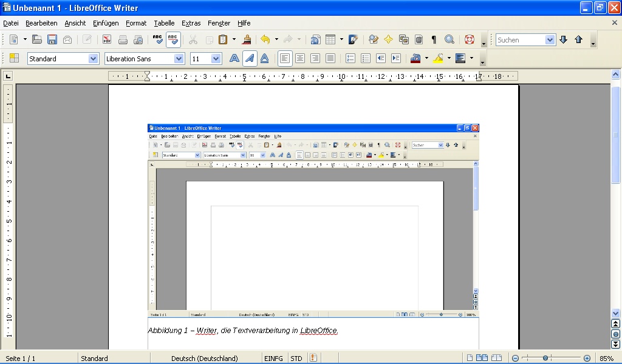Expand the paragraph style Standard dropdown
Viewport: 622px width, 364px height.
93,59
